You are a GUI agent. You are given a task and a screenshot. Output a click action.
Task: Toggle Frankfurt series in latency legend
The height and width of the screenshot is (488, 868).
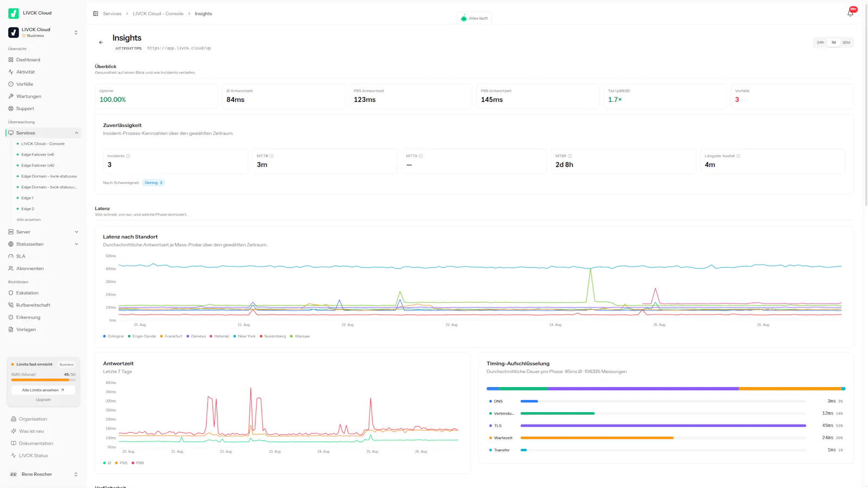[x=171, y=336]
